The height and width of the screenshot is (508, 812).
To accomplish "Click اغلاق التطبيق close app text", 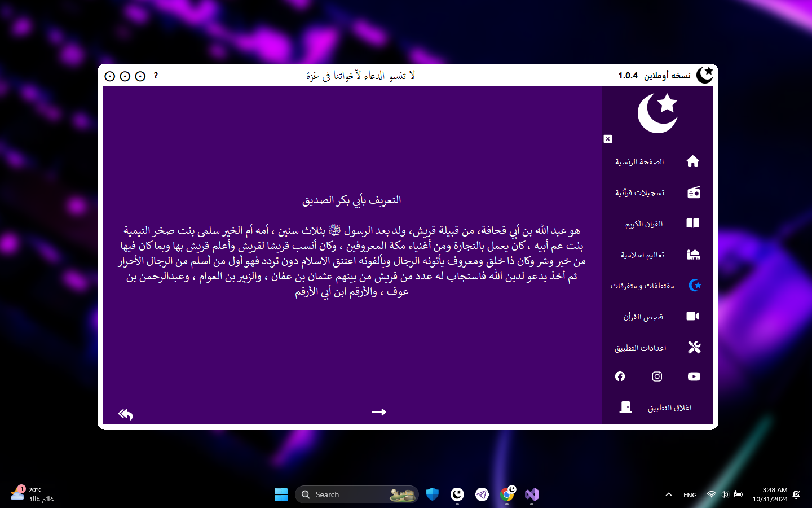I will tap(669, 408).
